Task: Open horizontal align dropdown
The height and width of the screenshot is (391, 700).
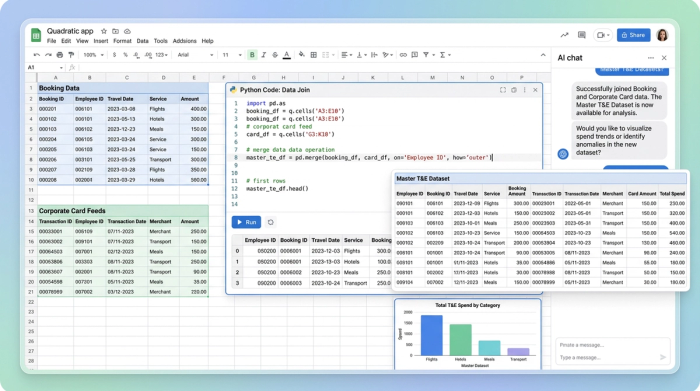Action: point(346,55)
